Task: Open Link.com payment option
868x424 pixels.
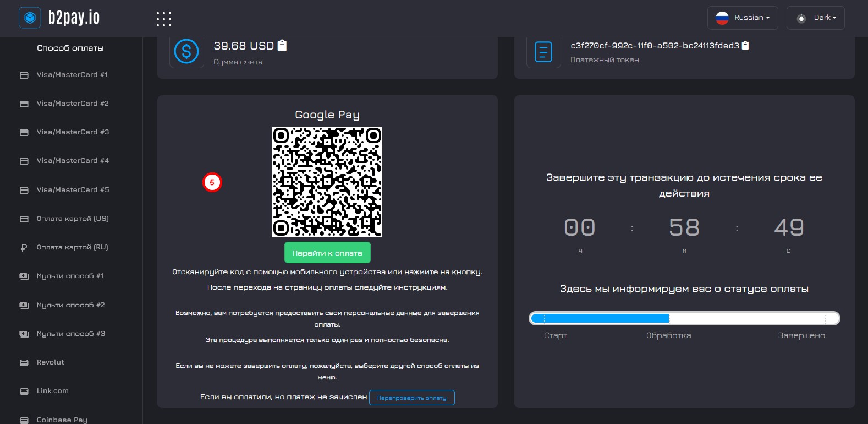Action: 52,391
